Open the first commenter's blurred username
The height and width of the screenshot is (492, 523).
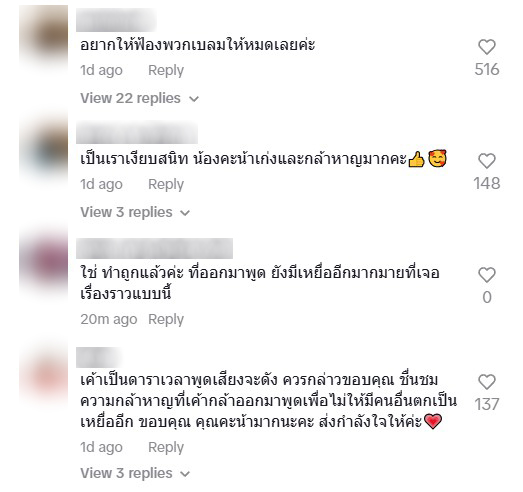point(116,20)
